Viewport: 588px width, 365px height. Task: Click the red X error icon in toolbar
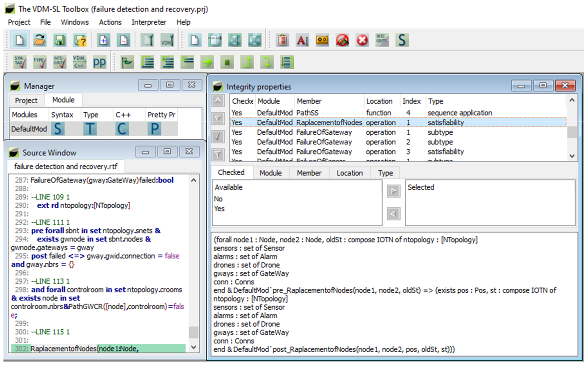tap(362, 40)
